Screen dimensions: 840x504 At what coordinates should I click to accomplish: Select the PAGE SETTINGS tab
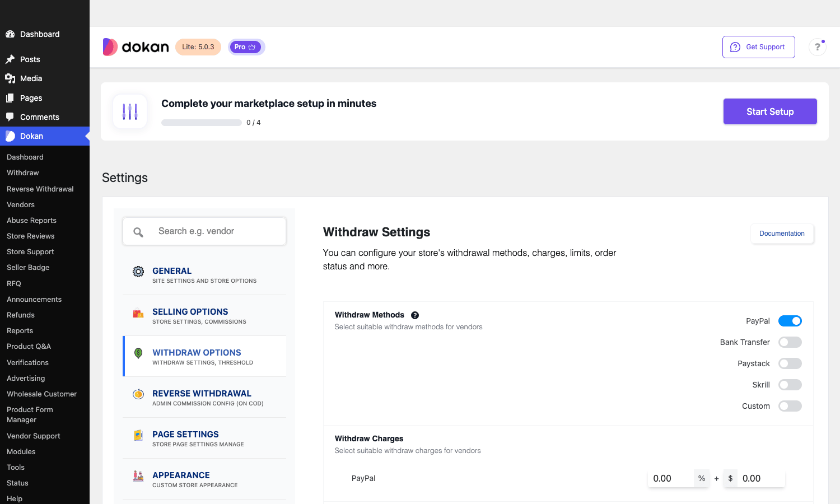coord(204,438)
